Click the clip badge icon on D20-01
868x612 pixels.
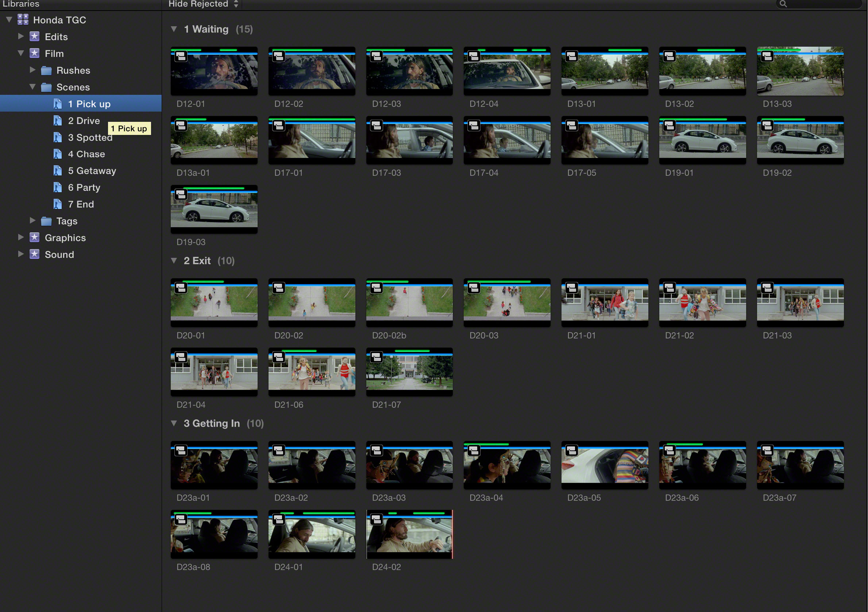pos(181,288)
